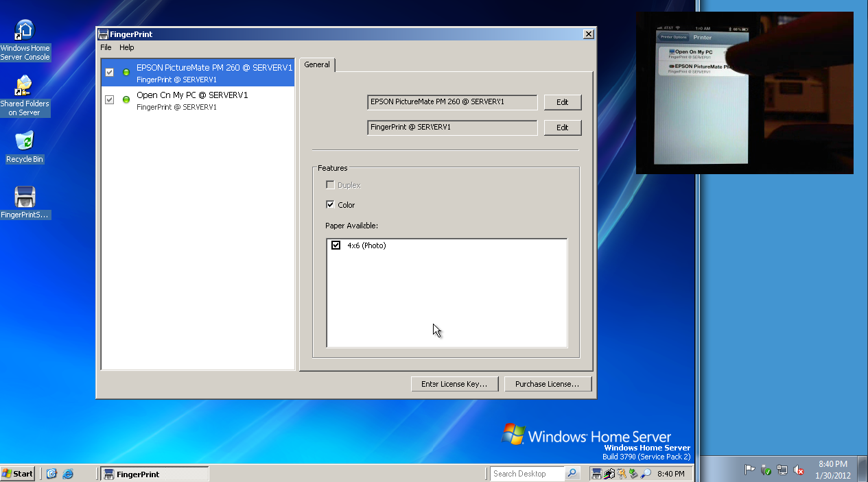Toggle Open On My PC printer checkbox

(x=109, y=99)
